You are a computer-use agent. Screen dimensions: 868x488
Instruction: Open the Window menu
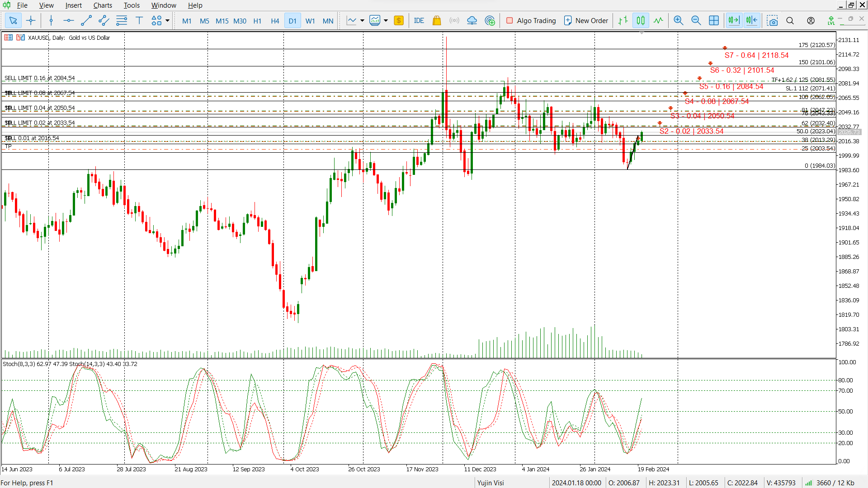tap(164, 5)
